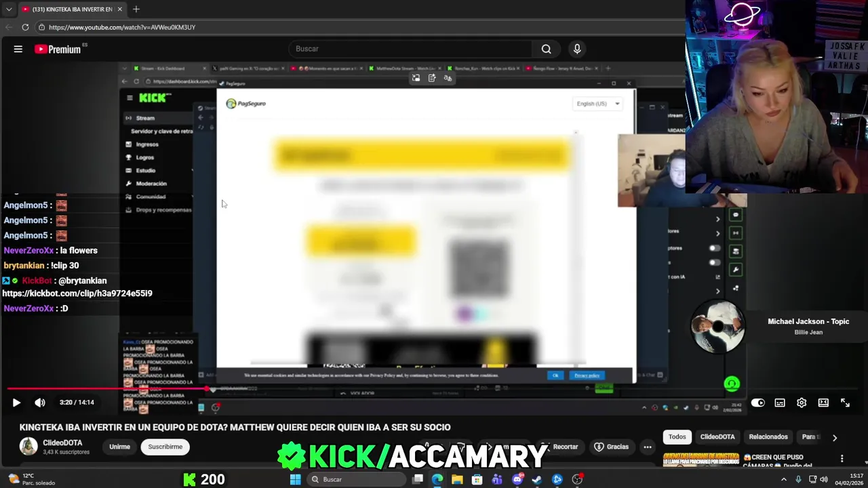The height and width of the screenshot is (488, 868).
Task: Play the video with the play button
Action: [x=16, y=403]
